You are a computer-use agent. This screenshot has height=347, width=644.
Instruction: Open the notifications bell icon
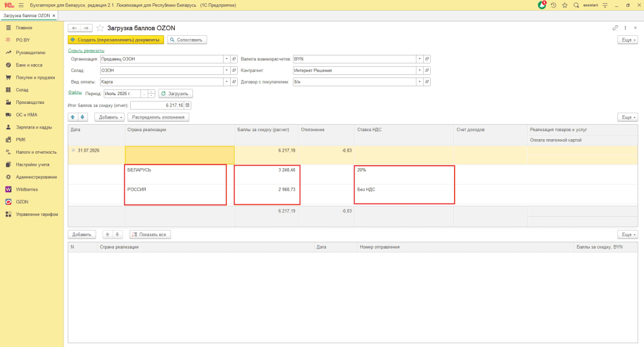pos(541,5)
